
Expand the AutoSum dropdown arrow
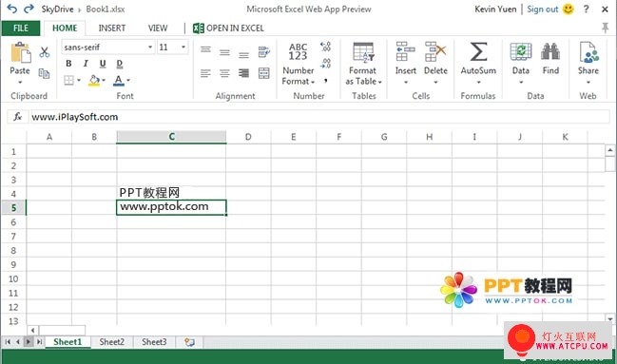(x=479, y=83)
